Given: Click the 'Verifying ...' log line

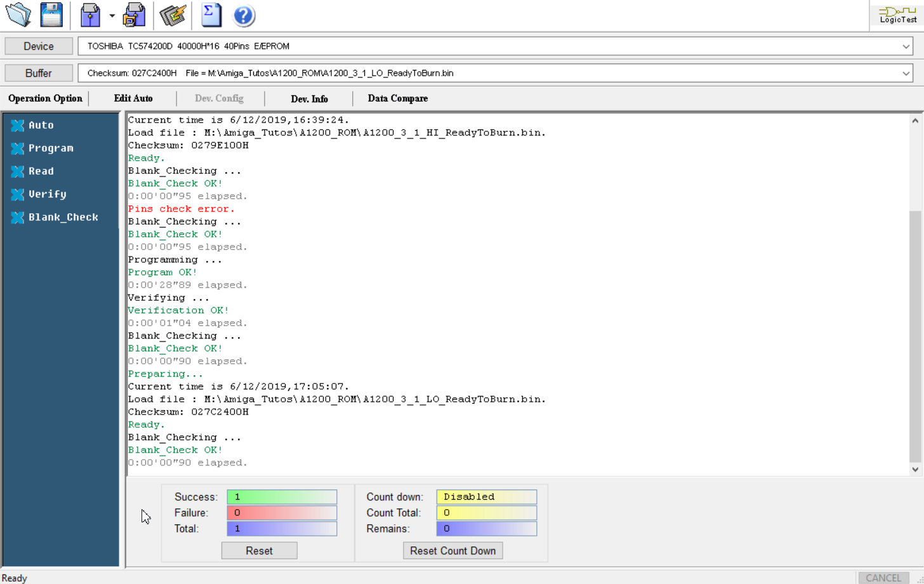Looking at the screenshot, I should pos(169,298).
